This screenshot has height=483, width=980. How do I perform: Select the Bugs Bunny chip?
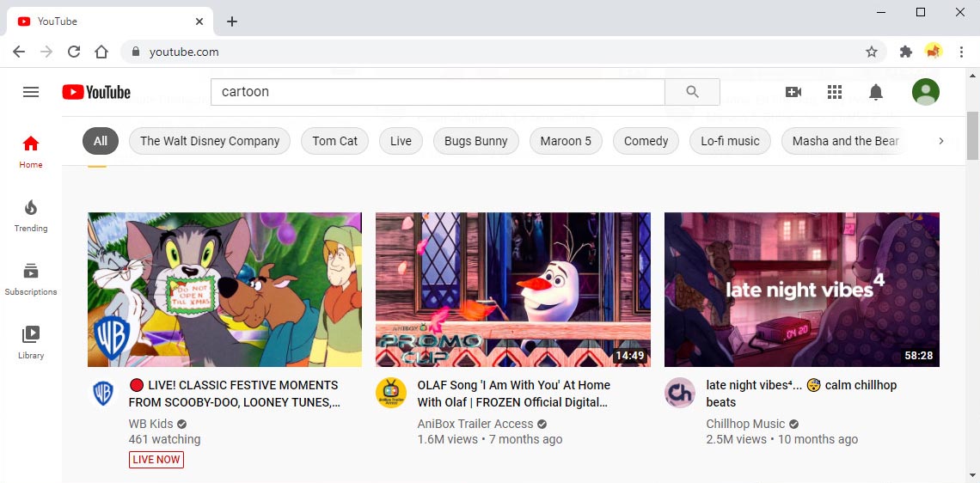pyautogui.click(x=475, y=141)
